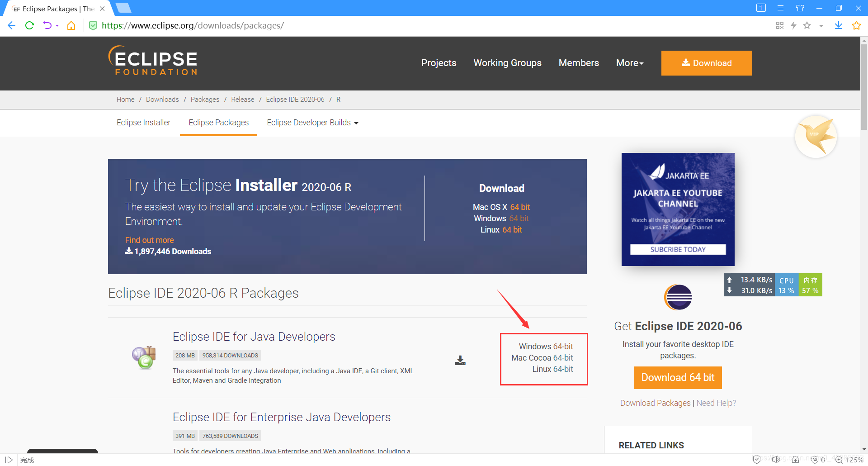The width and height of the screenshot is (868, 466).
Task: Bookmark page with gray star icon
Action: pos(807,25)
